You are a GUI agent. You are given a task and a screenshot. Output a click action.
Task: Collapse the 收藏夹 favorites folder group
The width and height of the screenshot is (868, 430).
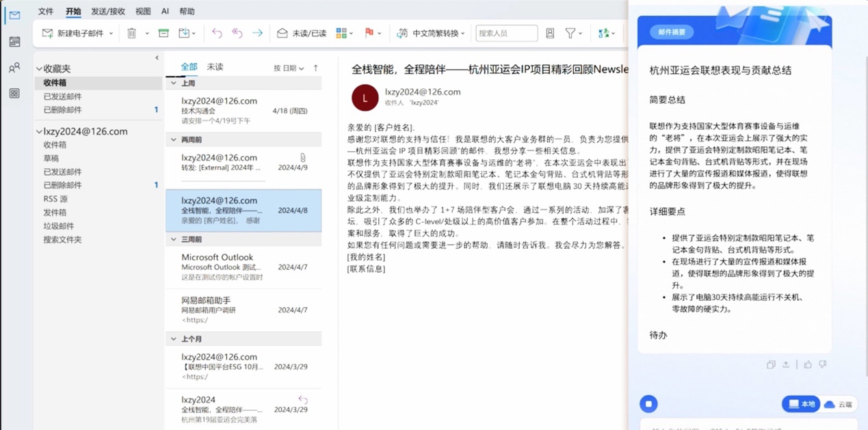coord(39,69)
